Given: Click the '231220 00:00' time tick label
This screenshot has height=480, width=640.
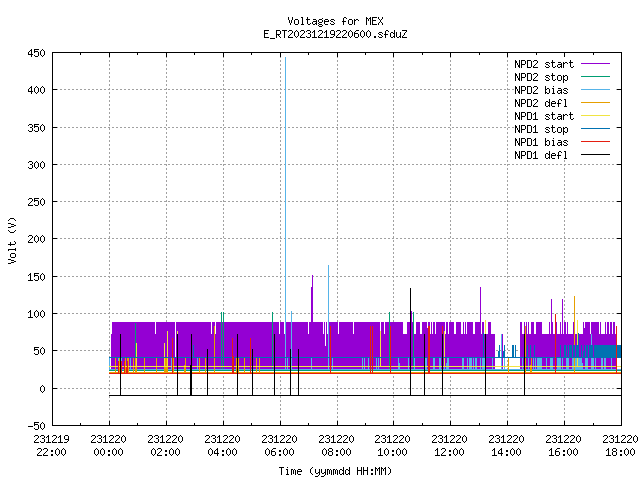Looking at the screenshot, I should (109, 446).
